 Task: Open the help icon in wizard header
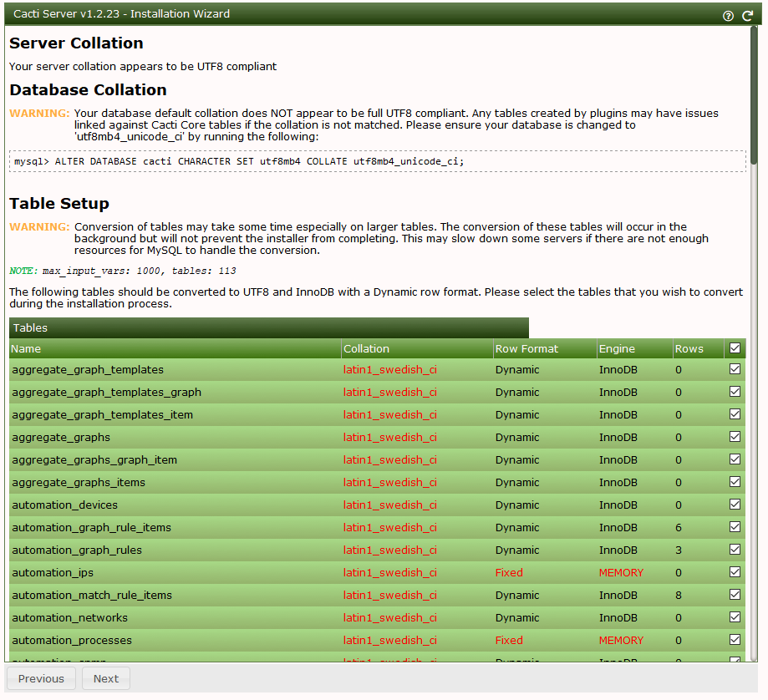[728, 16]
